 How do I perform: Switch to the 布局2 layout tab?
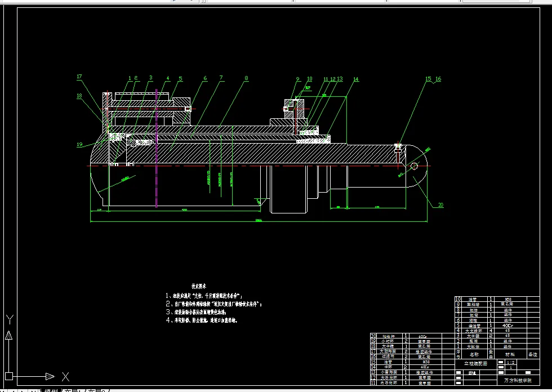(x=97, y=391)
